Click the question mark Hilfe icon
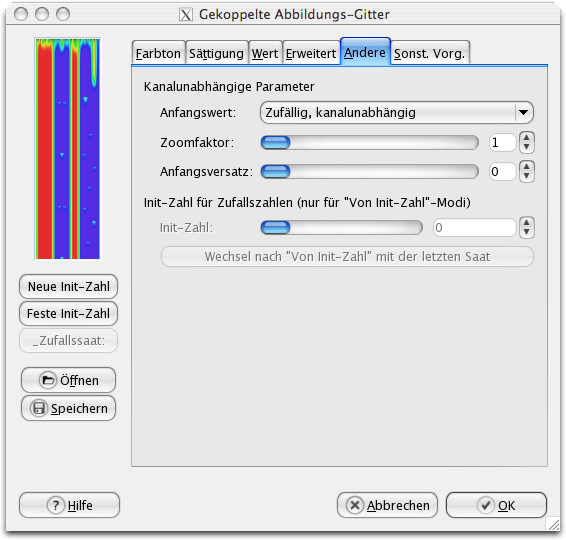 pyautogui.click(x=56, y=505)
